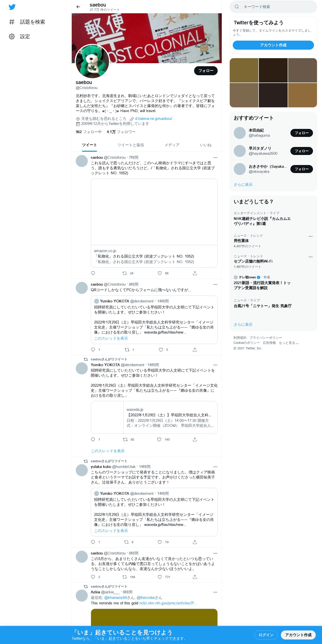This screenshot has height=644, width=322.
Task: Open the 台風21号「ニヤトー」trend
Action: click(x=262, y=306)
